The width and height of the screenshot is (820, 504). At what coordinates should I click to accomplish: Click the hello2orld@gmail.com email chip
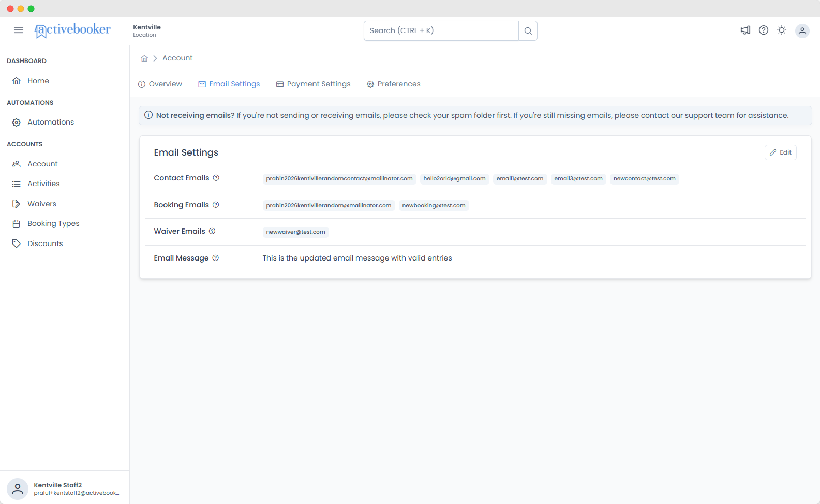coord(454,178)
